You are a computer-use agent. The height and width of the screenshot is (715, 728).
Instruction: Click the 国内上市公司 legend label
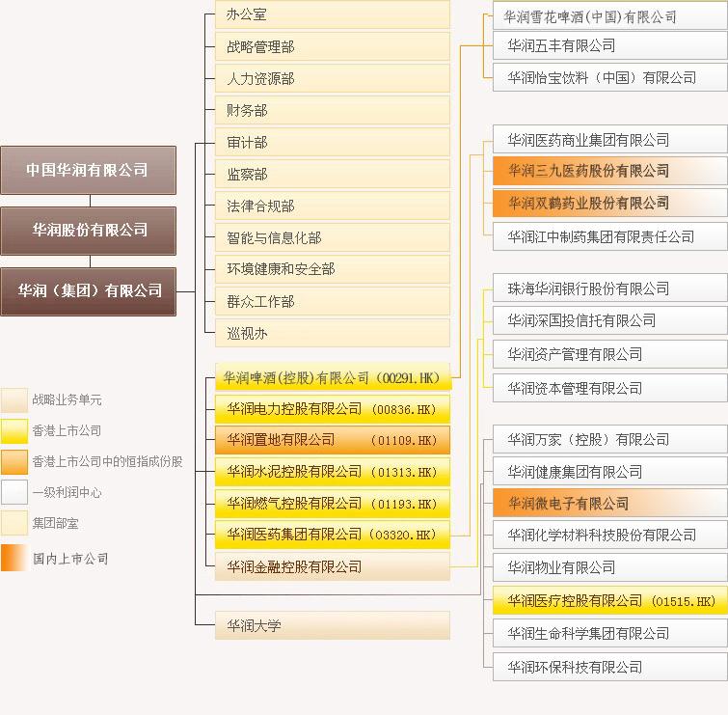tap(70, 559)
